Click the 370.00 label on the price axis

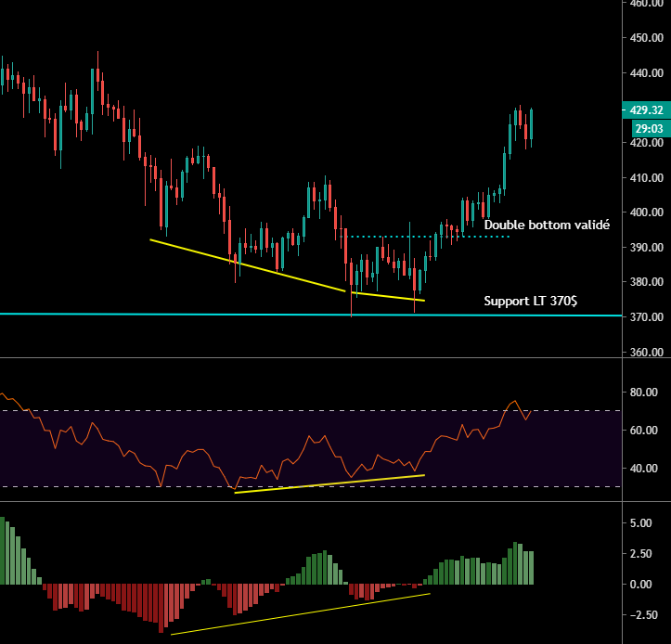645,317
